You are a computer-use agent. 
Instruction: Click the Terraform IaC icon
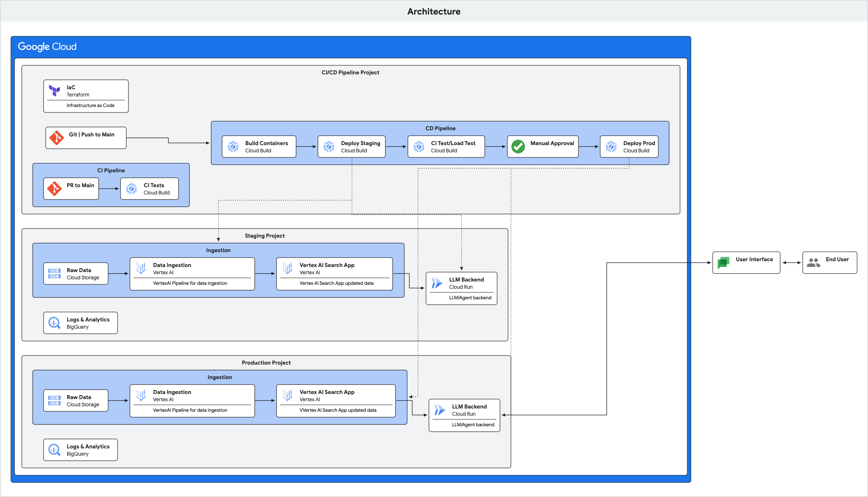(x=54, y=91)
